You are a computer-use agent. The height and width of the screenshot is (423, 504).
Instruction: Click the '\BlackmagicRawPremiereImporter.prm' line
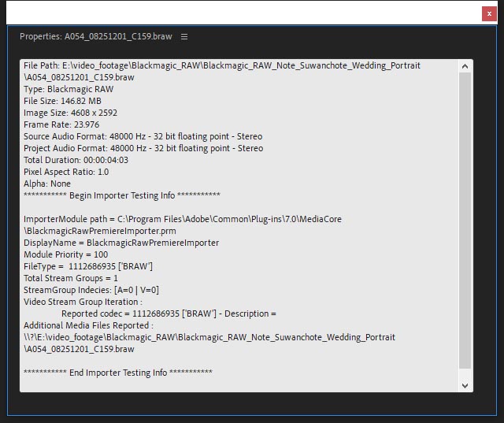pyautogui.click(x=100, y=231)
